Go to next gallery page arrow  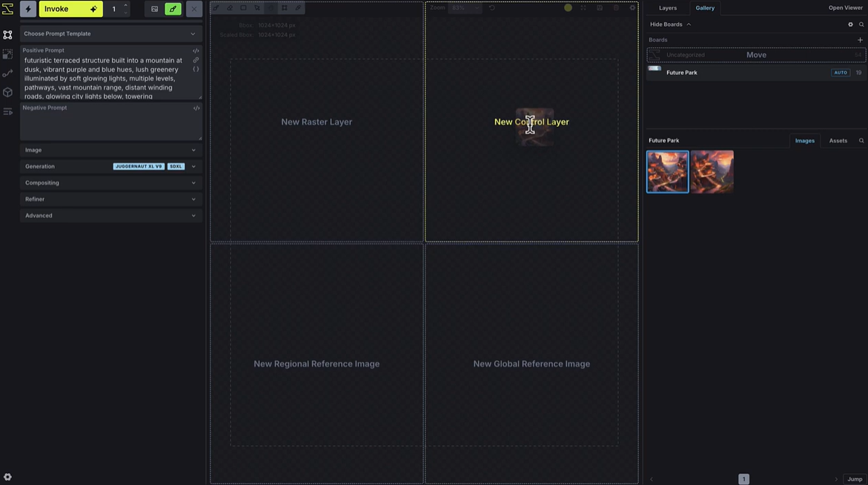coord(836,479)
